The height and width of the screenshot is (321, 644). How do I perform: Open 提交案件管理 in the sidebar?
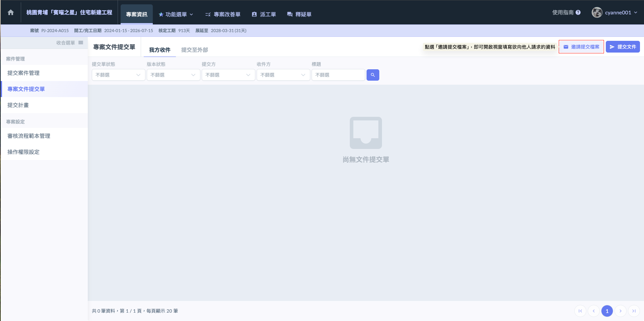coord(44,73)
